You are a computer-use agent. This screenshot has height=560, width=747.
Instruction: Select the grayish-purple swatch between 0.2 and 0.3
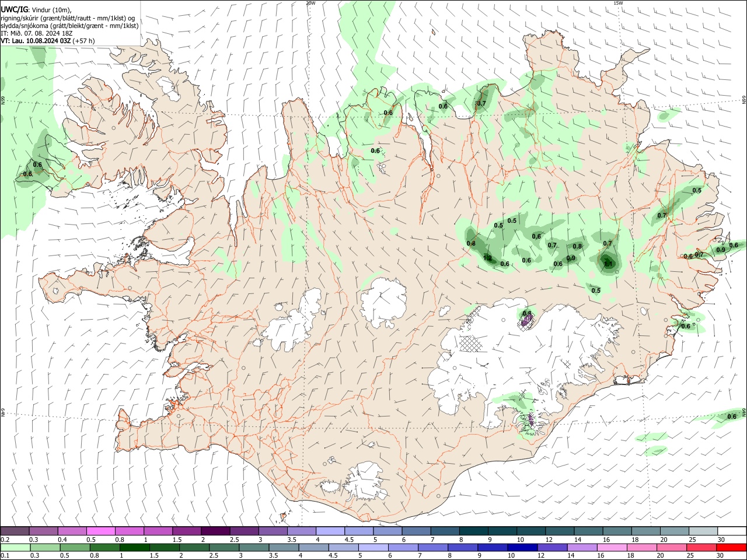coord(15,531)
